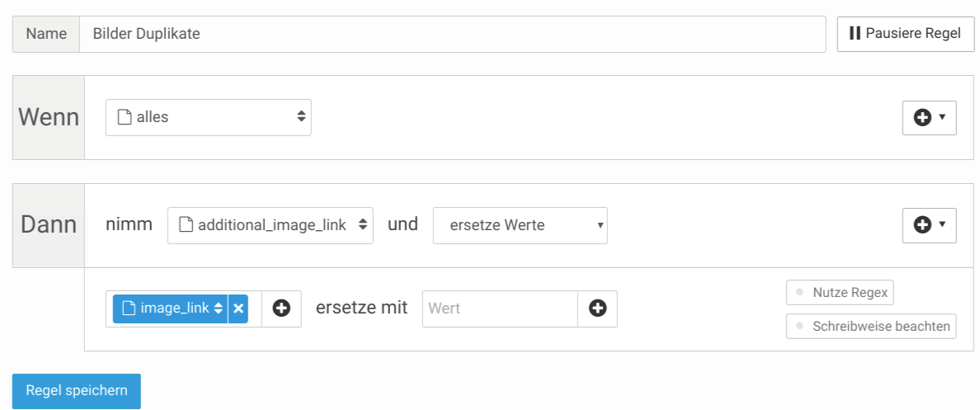Image resolution: width=980 pixels, height=410 pixels.
Task: Click the Pausiere Regel button
Action: click(x=906, y=34)
